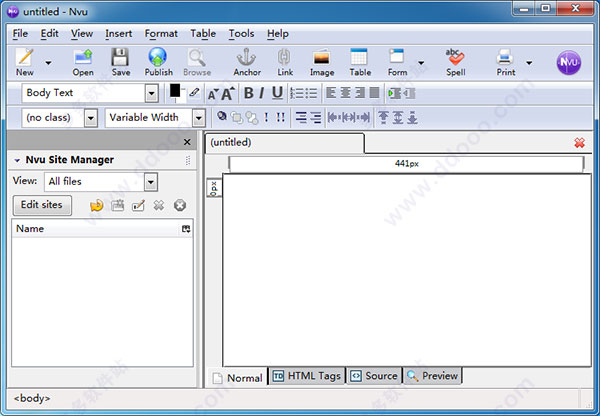
Task: Click the align top icon
Action: click(x=383, y=117)
